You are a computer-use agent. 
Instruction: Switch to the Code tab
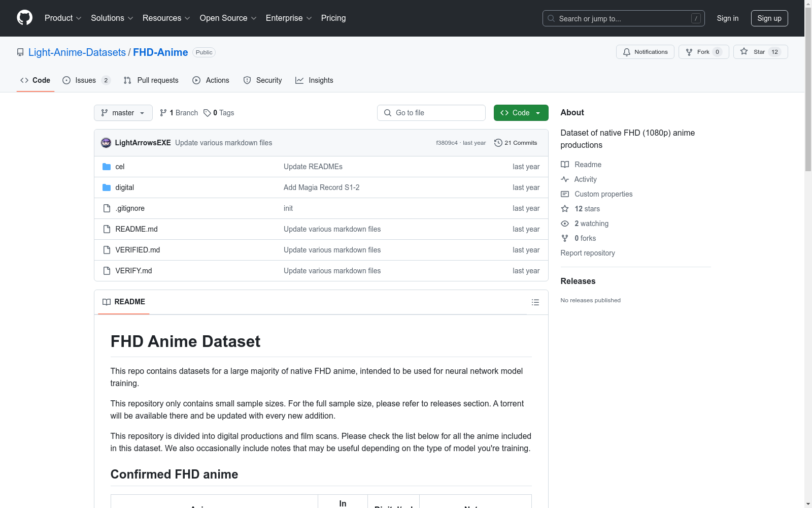pos(36,80)
